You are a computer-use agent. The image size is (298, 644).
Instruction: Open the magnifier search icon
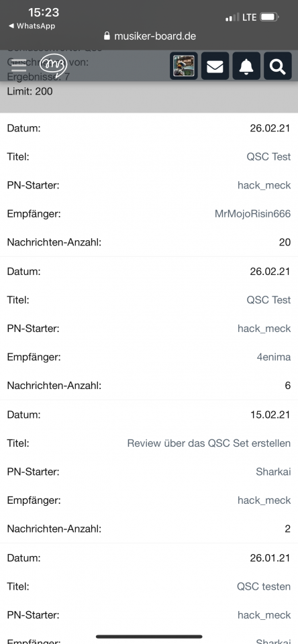277,66
